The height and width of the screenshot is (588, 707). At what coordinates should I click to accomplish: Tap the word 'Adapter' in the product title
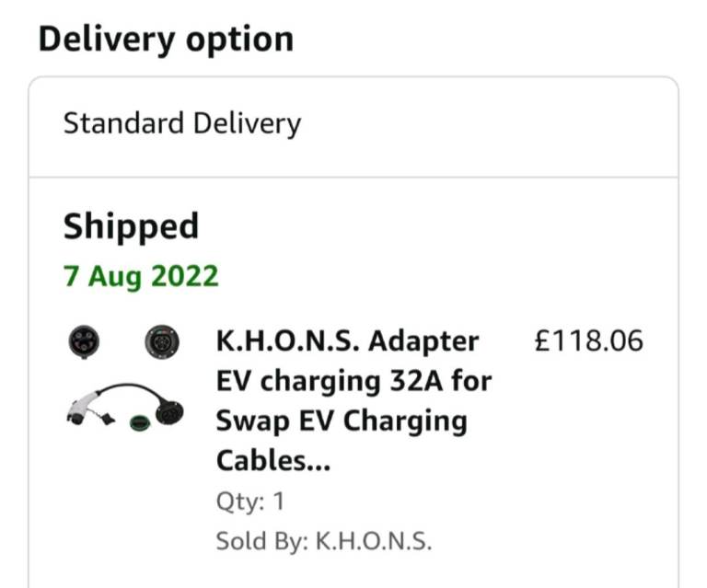click(423, 342)
